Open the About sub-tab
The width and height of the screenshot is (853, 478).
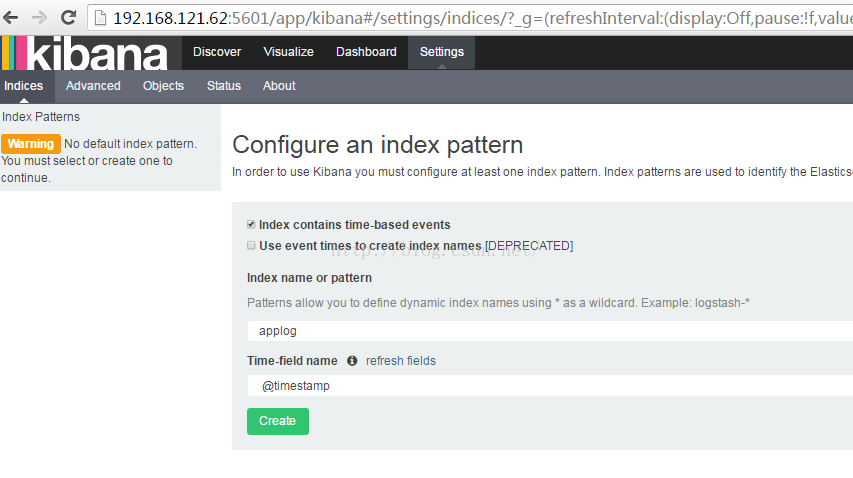point(279,86)
